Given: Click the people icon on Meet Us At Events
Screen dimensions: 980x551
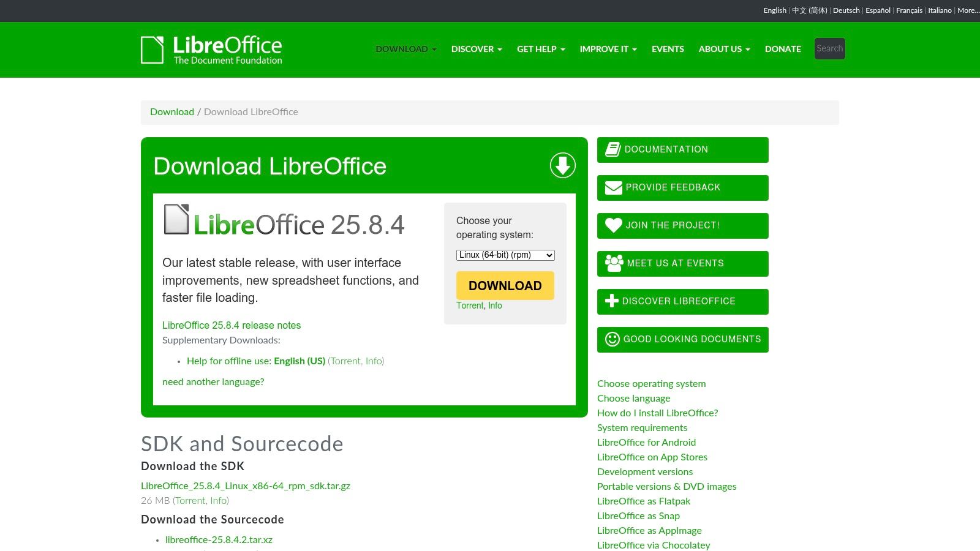Looking at the screenshot, I should 613,263.
